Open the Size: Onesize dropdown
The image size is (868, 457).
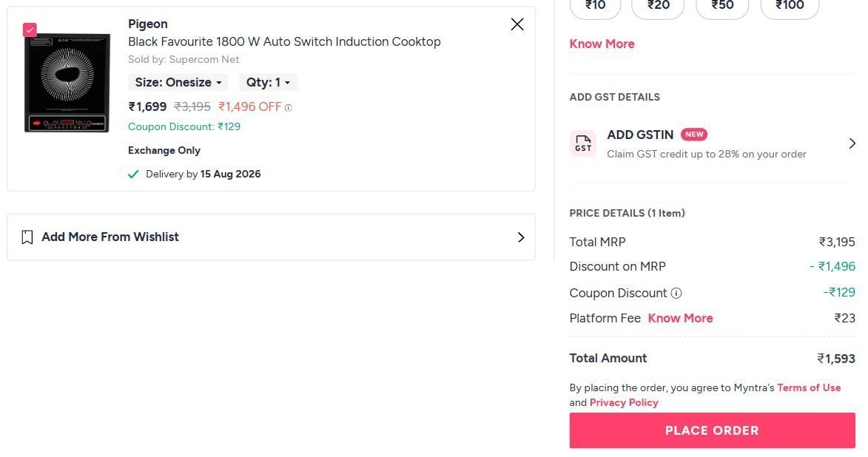point(178,82)
